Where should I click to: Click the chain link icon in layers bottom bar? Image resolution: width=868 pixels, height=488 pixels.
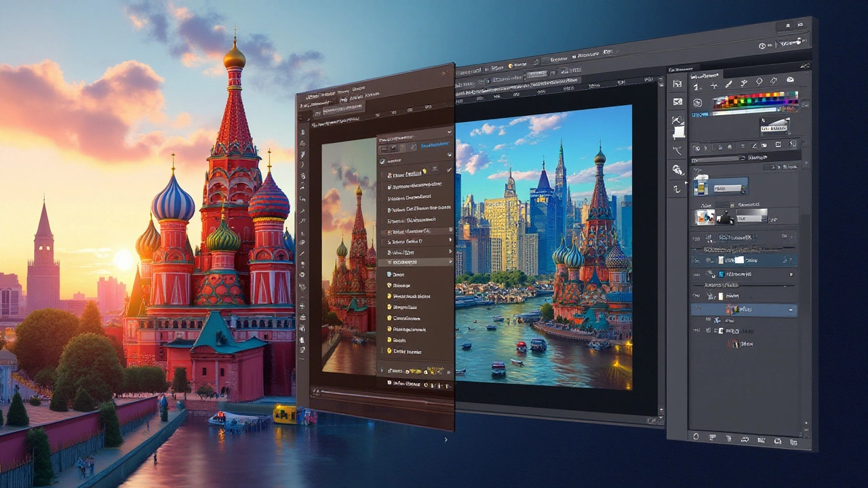pyautogui.click(x=745, y=439)
